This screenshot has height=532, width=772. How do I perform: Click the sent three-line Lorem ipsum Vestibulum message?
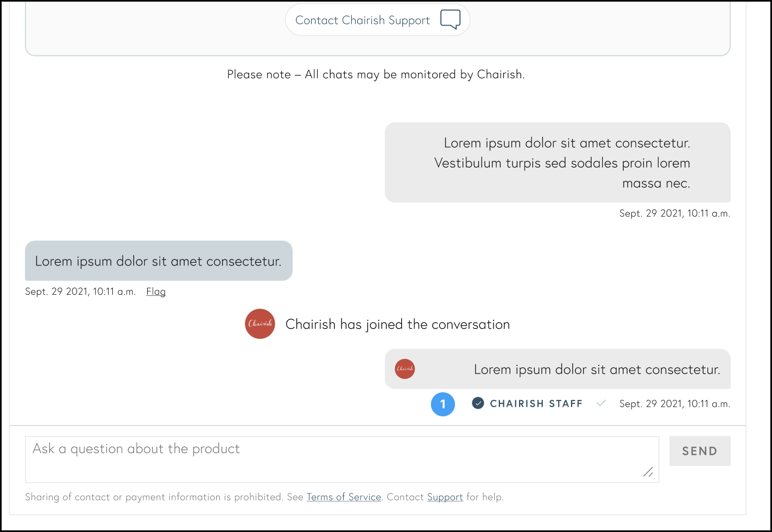558,162
